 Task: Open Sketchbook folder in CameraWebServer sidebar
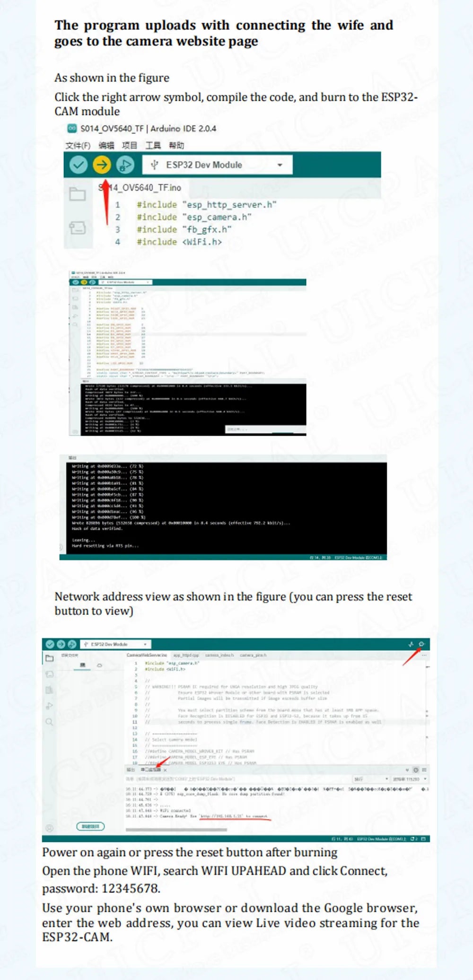49,658
